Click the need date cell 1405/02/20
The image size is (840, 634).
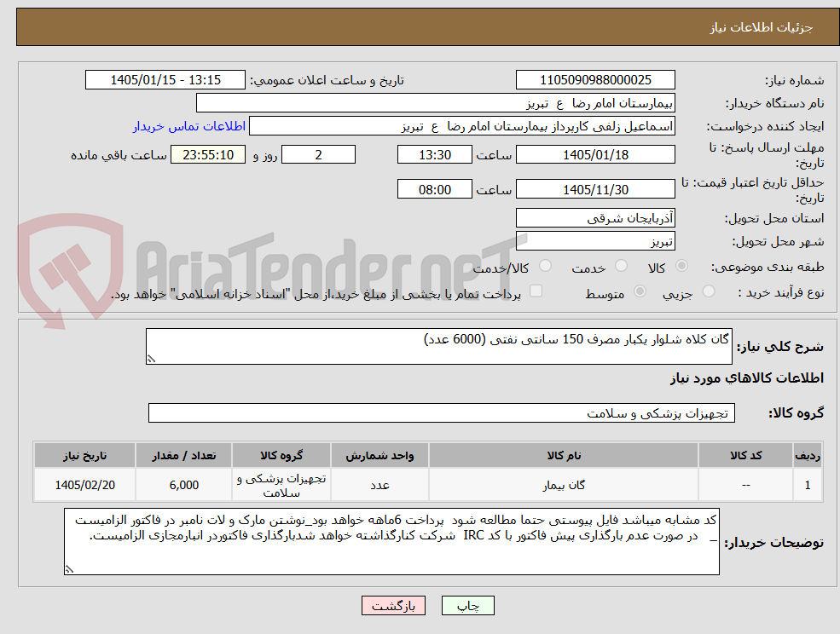click(84, 485)
